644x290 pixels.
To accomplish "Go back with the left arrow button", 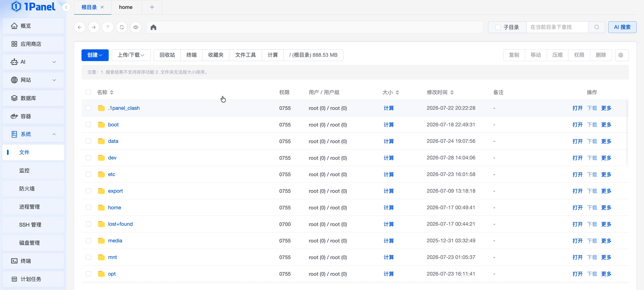I will click(80, 27).
